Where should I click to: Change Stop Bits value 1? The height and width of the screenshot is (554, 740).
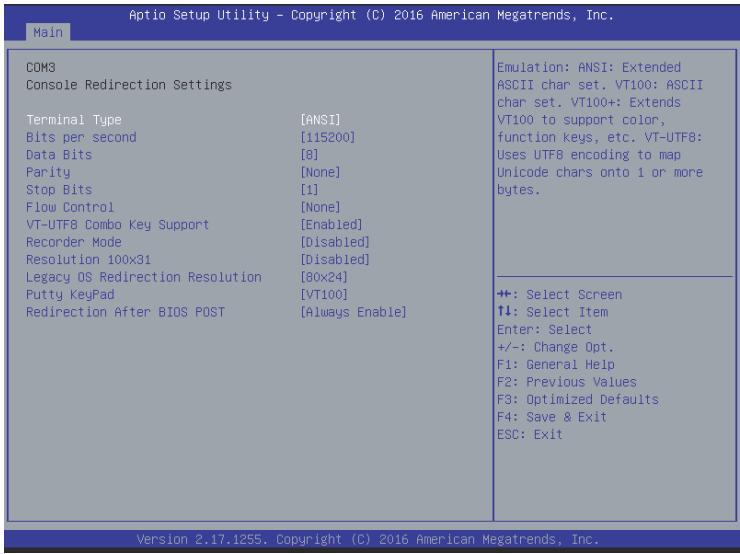click(309, 190)
